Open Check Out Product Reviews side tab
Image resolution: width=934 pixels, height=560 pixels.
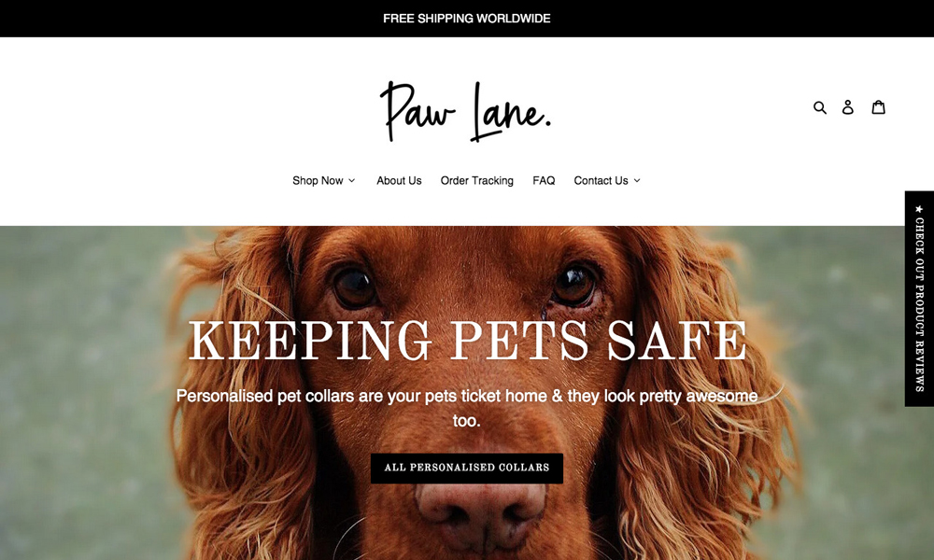[x=919, y=299]
